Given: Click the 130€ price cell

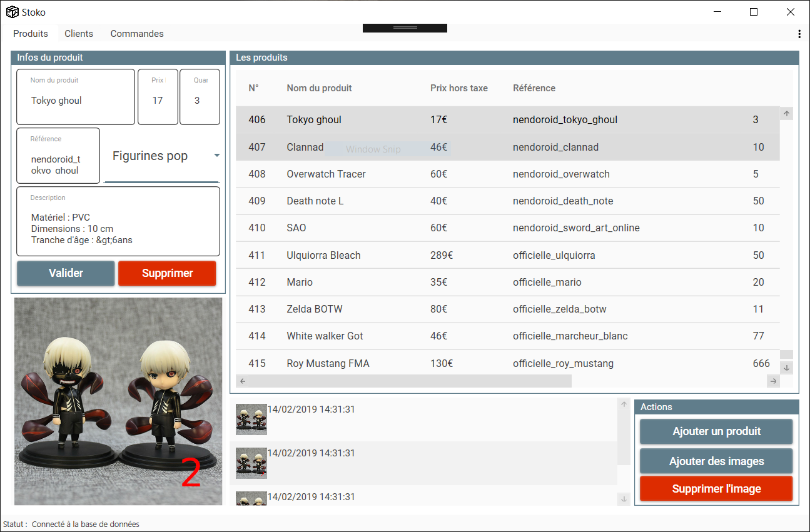Looking at the screenshot, I should coord(442,363).
